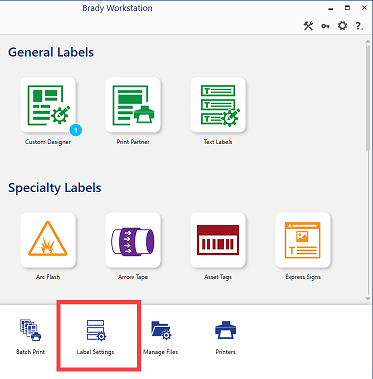
Task: Click the Text Labels caption
Action: pos(218,142)
